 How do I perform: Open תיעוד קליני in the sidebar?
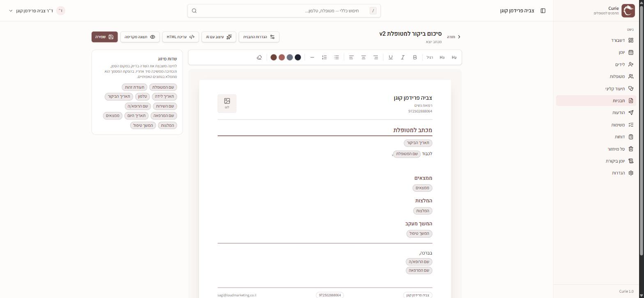[x=596, y=89]
